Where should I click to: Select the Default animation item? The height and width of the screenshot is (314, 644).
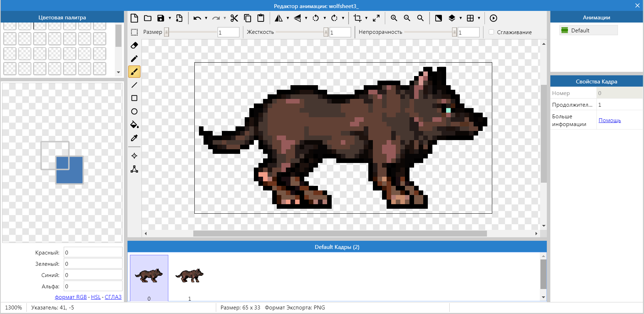pos(588,30)
